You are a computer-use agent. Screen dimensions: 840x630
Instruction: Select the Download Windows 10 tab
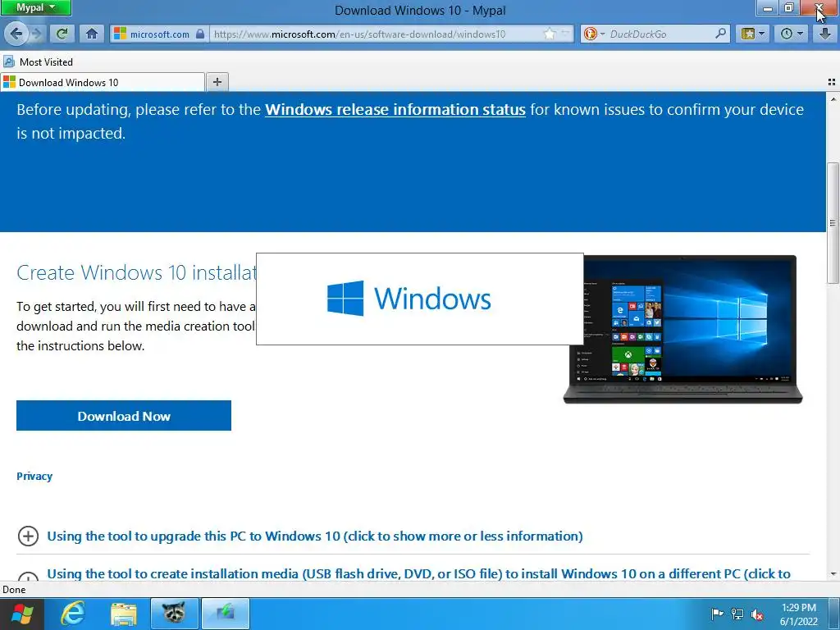[x=103, y=82]
